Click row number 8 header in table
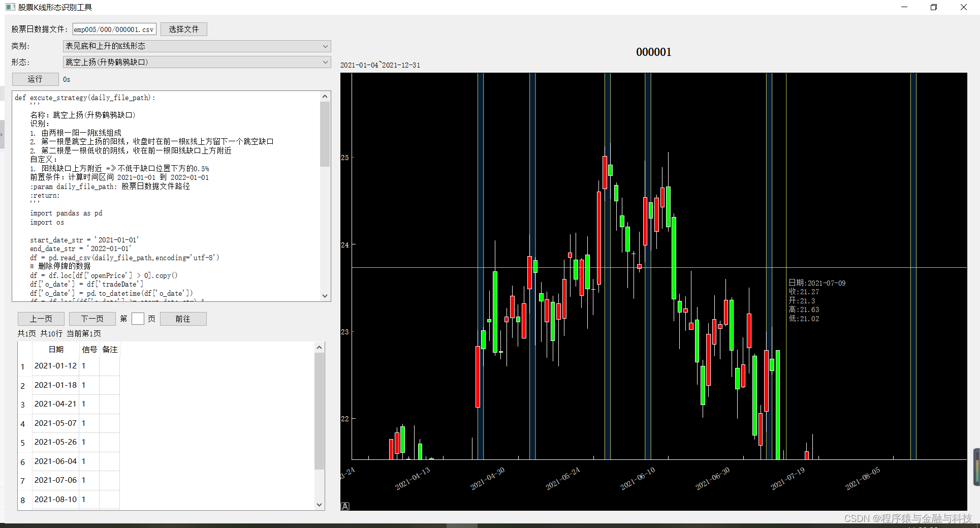980x528 pixels. coord(23,500)
